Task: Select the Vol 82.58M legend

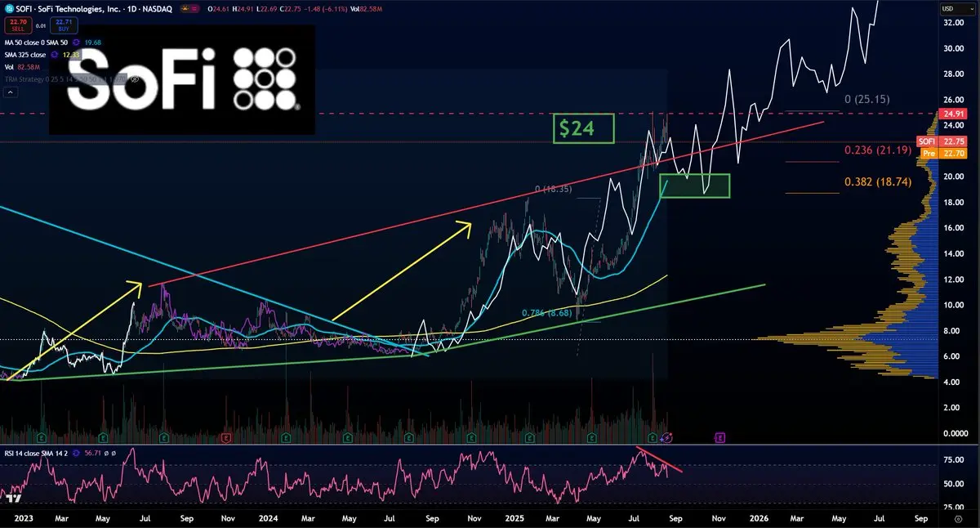Action: [23, 67]
